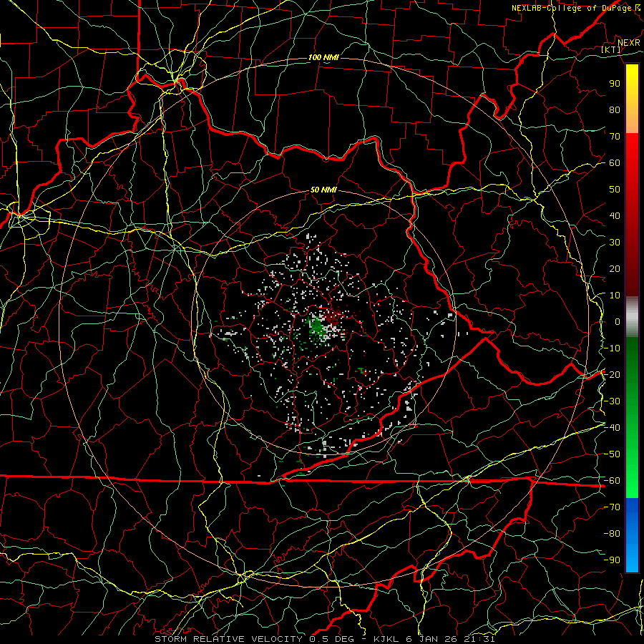Click the -70 value on velocity scale
Screen dimensions: 644x644
[612, 507]
